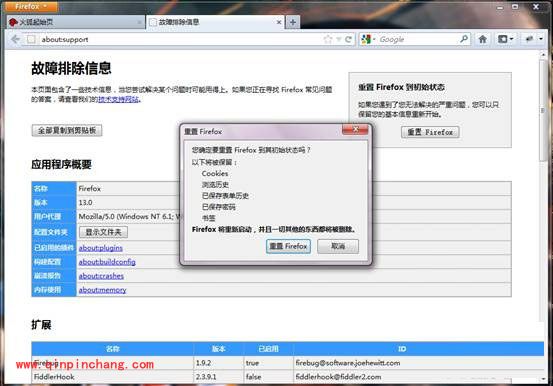This screenshot has width=553, height=386.
Task: Open the about:memory link
Action: 102,290
